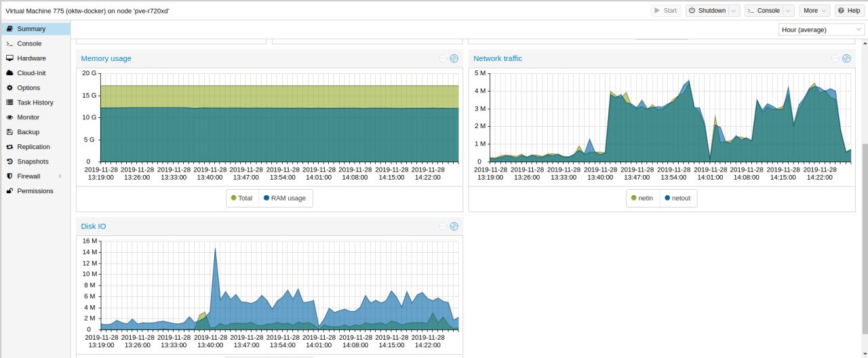Toggle netout series in Network legend
The image size is (868, 358).
[677, 198]
